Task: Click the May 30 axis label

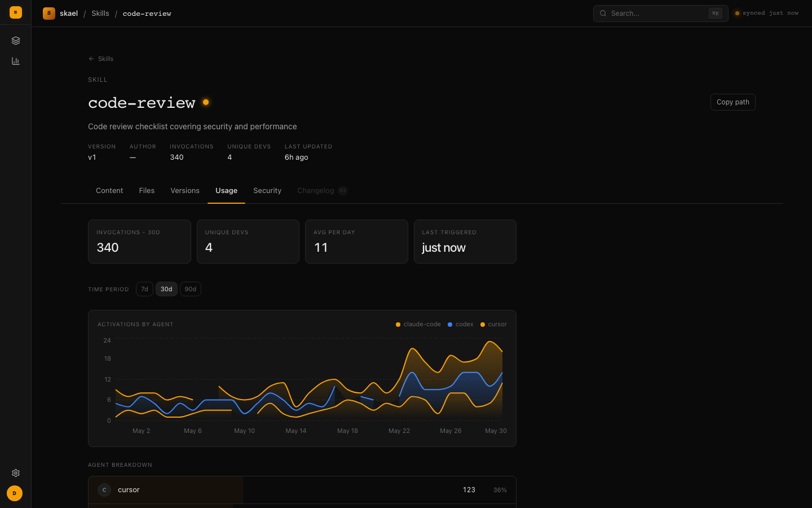Action: point(496,431)
